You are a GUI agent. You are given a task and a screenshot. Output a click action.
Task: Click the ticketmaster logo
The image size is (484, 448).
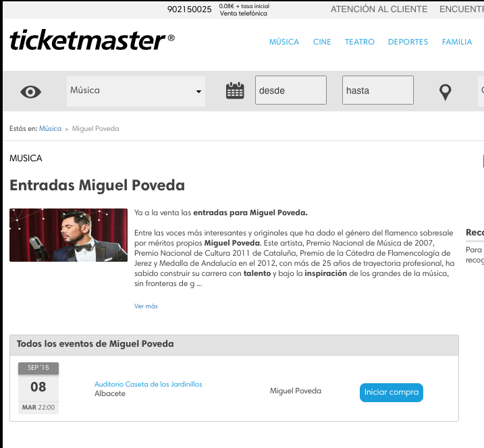click(92, 40)
